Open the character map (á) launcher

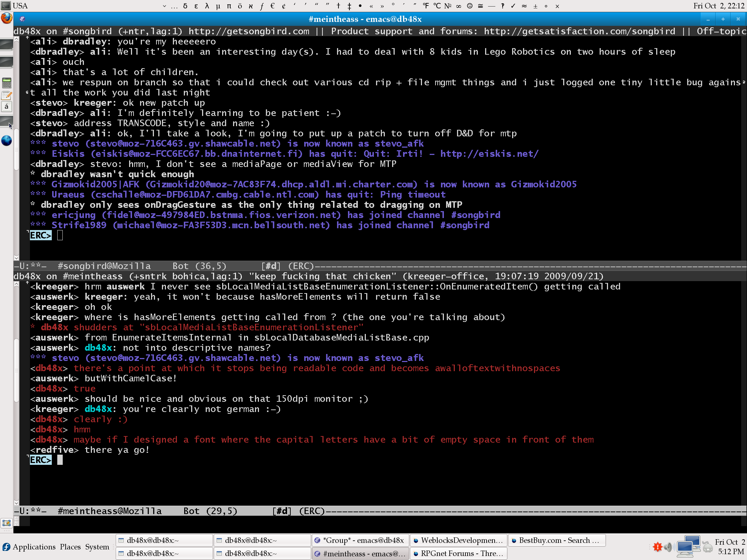[x=7, y=107]
